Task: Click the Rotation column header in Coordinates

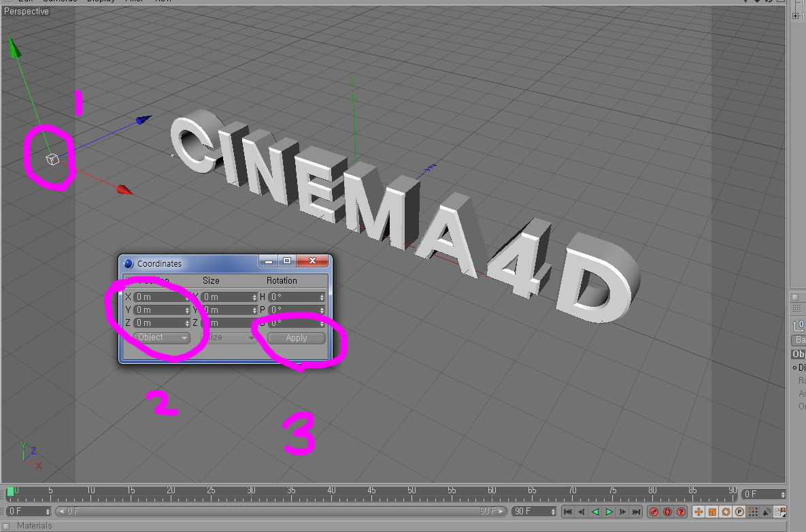Action: 282,281
